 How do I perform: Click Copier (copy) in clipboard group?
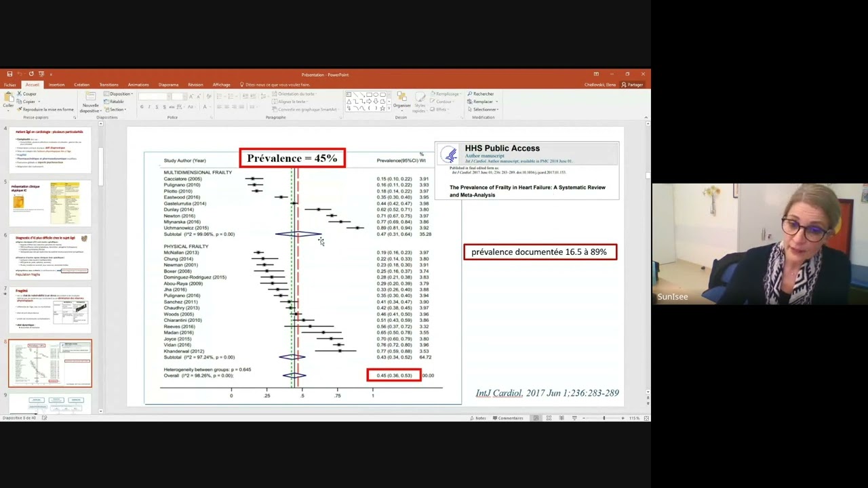(x=26, y=102)
